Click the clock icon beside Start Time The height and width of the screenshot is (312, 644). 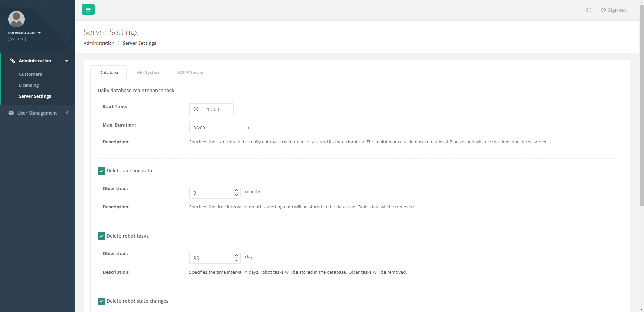point(196,109)
